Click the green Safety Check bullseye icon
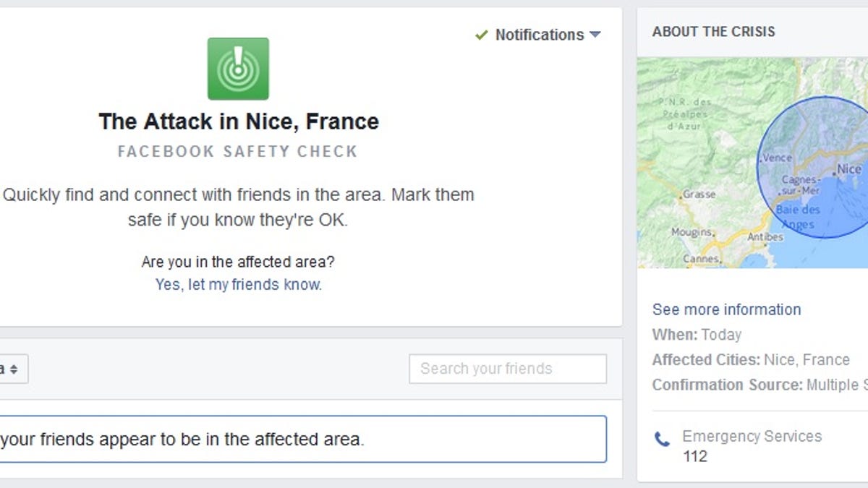This screenshot has width=868, height=488. pyautogui.click(x=239, y=69)
